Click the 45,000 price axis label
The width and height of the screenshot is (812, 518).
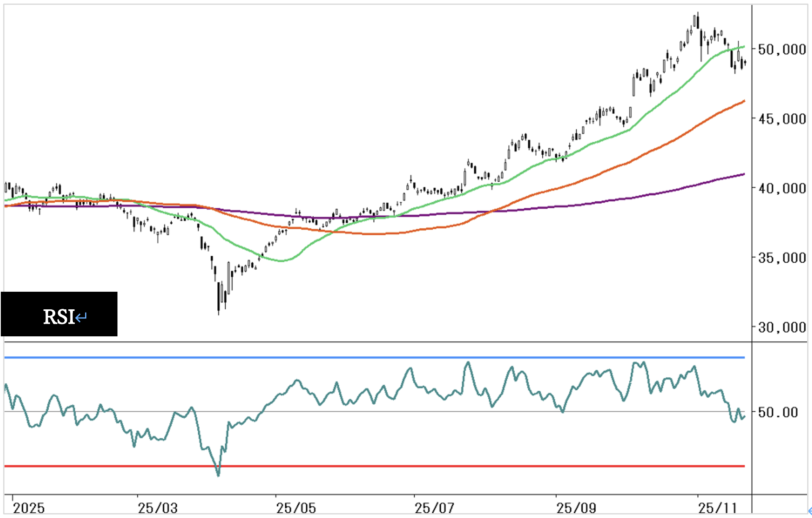(782, 119)
